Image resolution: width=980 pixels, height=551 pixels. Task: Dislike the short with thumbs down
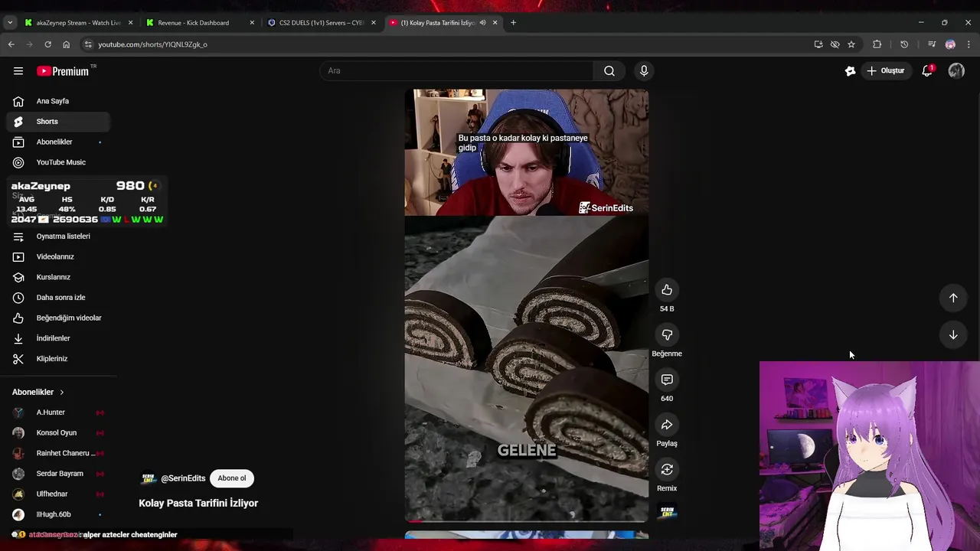(x=667, y=335)
